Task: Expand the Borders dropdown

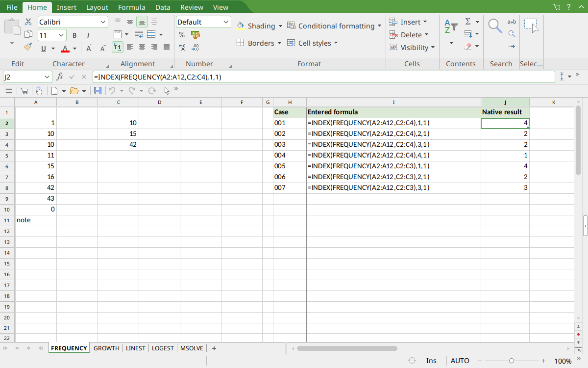Action: pos(279,43)
